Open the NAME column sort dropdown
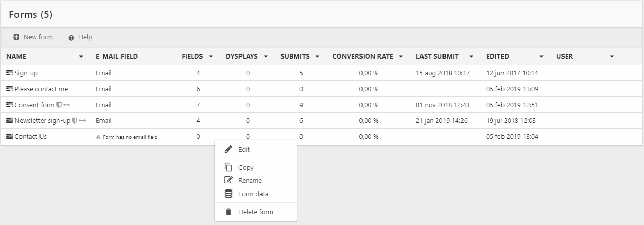Image resolution: width=644 pixels, height=225 pixels. point(81,57)
